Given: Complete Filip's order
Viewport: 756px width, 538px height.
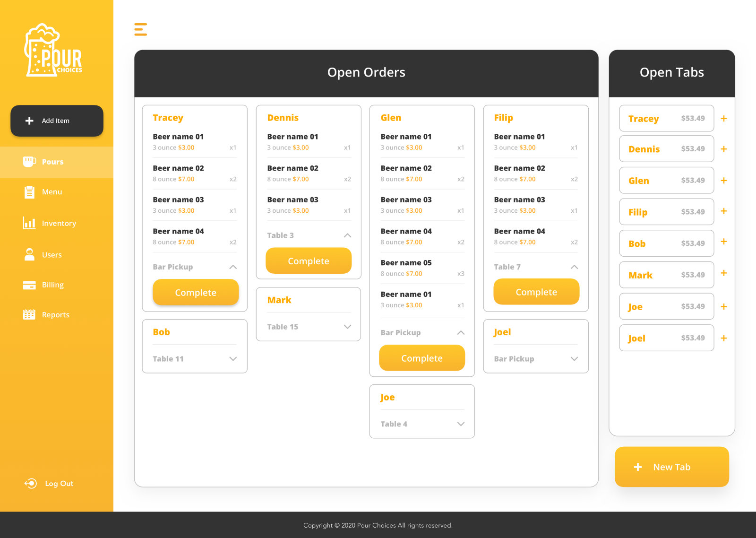Looking at the screenshot, I should point(536,292).
